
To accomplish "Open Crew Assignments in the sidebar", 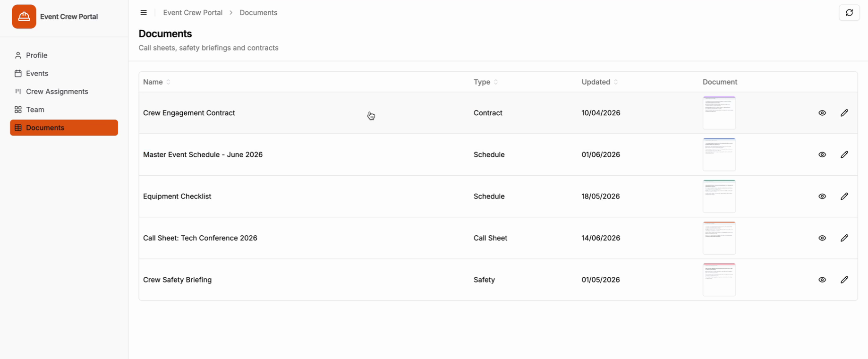I will point(64,92).
